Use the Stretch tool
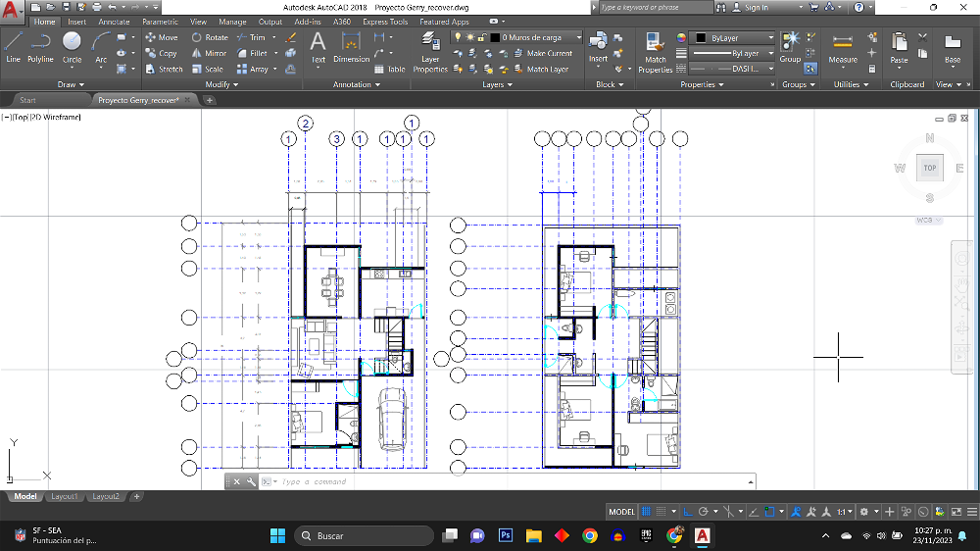Image resolution: width=980 pixels, height=551 pixels. click(x=165, y=69)
